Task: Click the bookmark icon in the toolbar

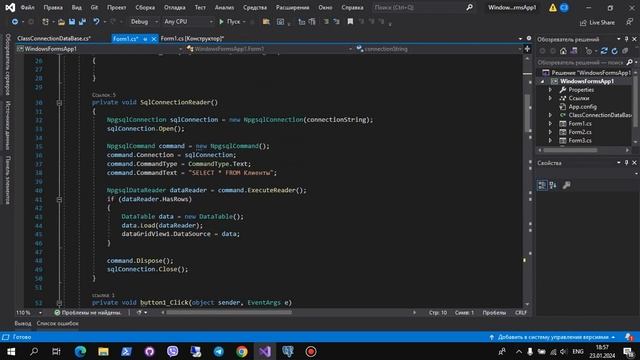Action: (x=350, y=22)
